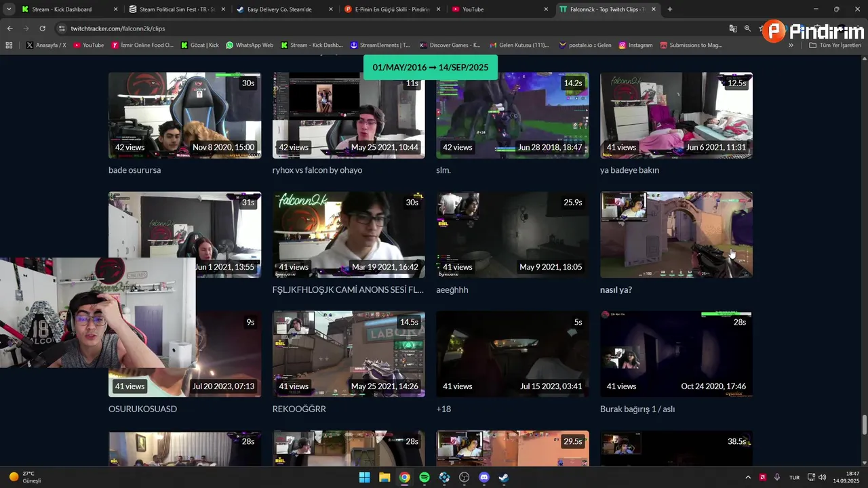Go back with the browser back arrow
The height and width of the screenshot is (488, 868).
(x=9, y=28)
